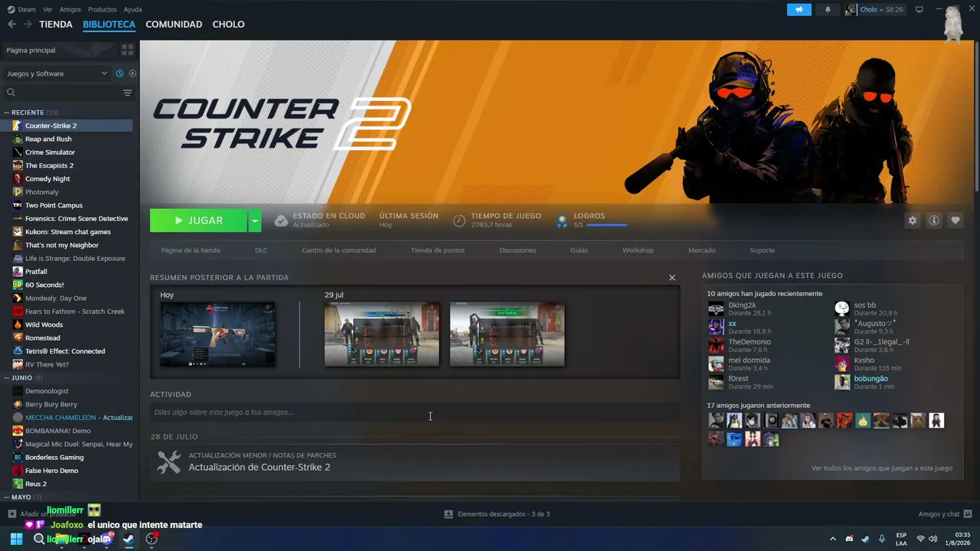Launch the game with JUGAR button

[x=198, y=220]
